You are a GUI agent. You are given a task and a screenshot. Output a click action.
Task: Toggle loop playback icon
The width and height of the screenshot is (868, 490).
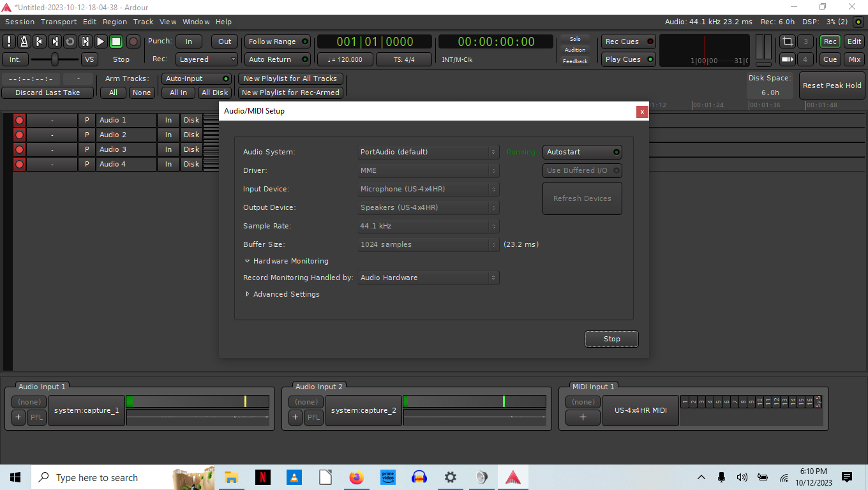pyautogui.click(x=70, y=41)
